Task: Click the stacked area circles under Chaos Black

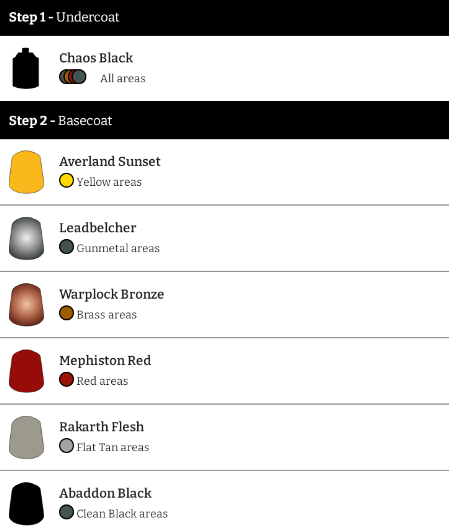Action: (x=73, y=77)
